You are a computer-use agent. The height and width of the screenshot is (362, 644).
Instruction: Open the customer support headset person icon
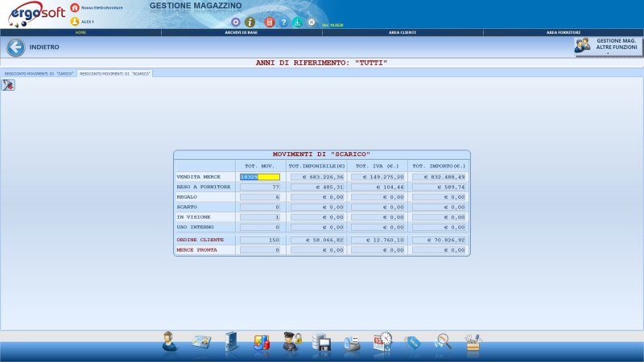169,341
